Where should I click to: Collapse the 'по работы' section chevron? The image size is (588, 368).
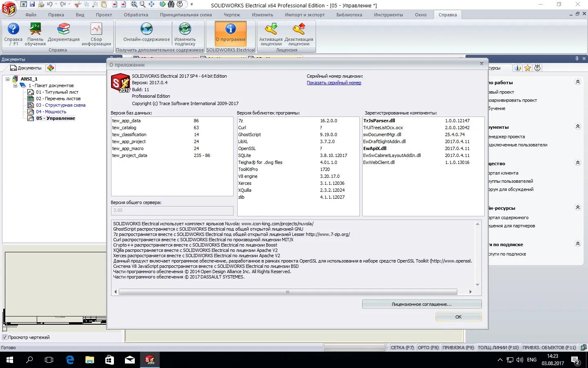pos(578,82)
